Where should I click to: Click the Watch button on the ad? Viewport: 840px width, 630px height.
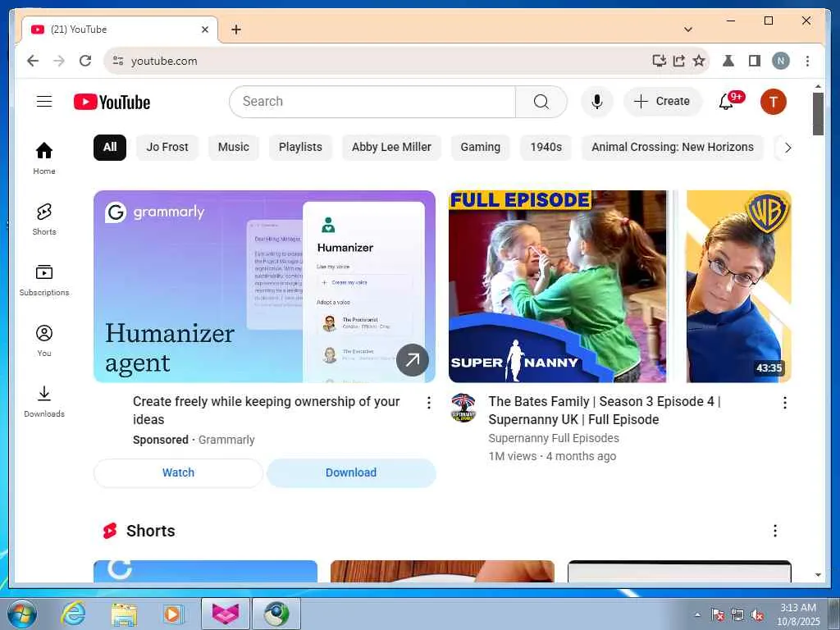(178, 472)
